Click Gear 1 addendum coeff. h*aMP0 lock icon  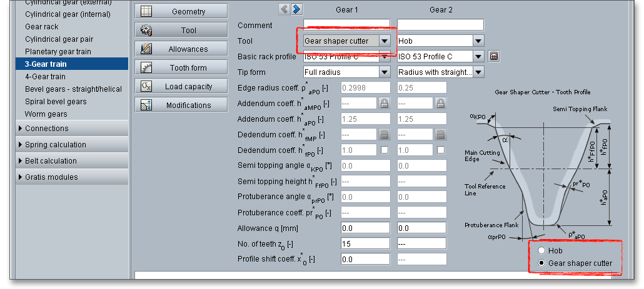point(385,103)
